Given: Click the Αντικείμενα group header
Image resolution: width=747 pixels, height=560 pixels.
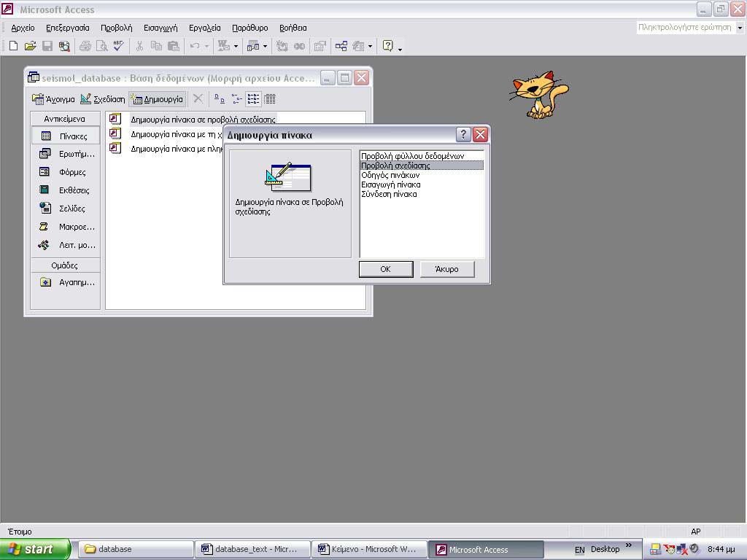Looking at the screenshot, I should [x=65, y=119].
